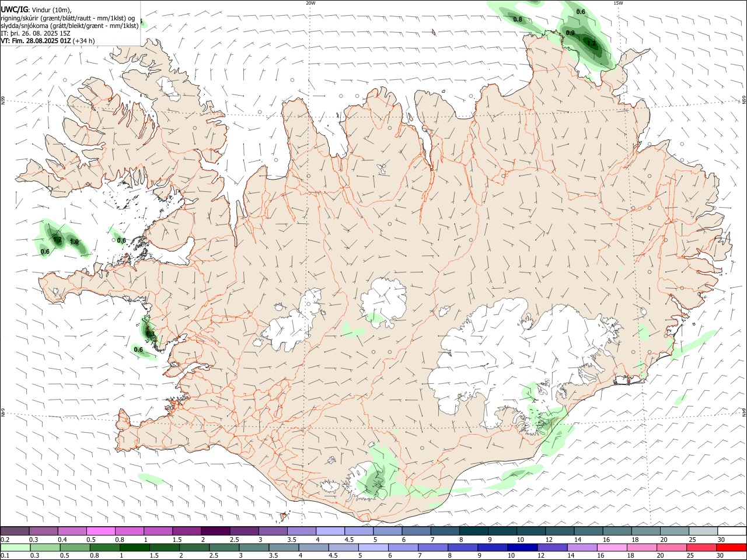This screenshot has height=560, width=747.
Task: Click the '1.2' value in western offshore rain cell
Action: (57, 239)
